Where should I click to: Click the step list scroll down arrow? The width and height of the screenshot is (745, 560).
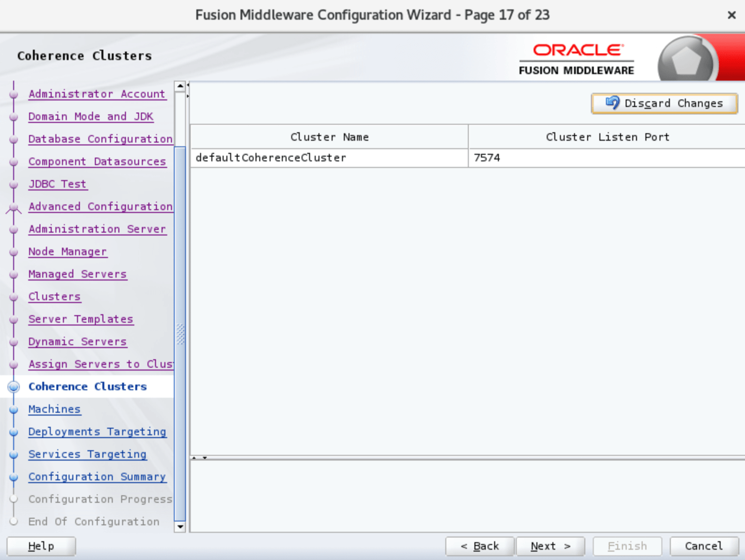[180, 527]
